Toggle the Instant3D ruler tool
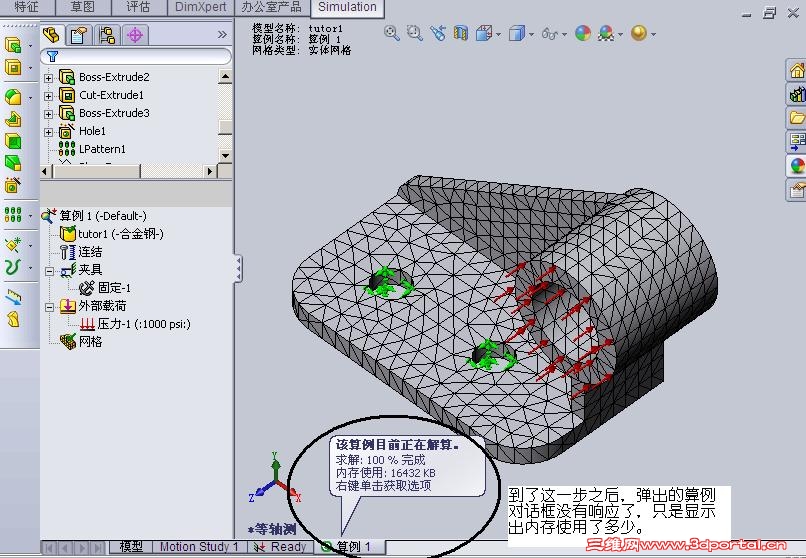 tap(14, 296)
